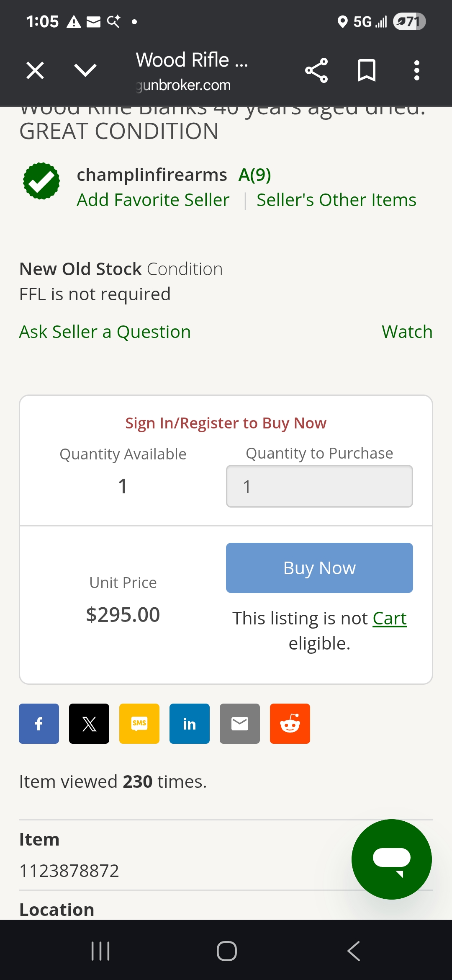Share listing by email icon
452x980 pixels.
pos(240,724)
